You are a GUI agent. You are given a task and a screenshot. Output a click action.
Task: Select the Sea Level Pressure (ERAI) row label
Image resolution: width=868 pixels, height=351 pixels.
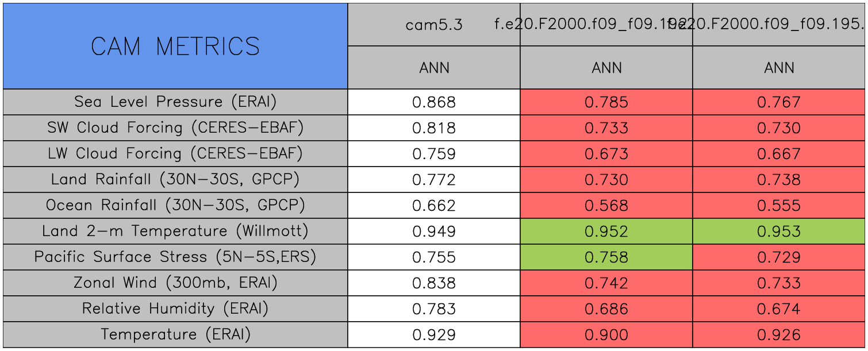coord(175,102)
